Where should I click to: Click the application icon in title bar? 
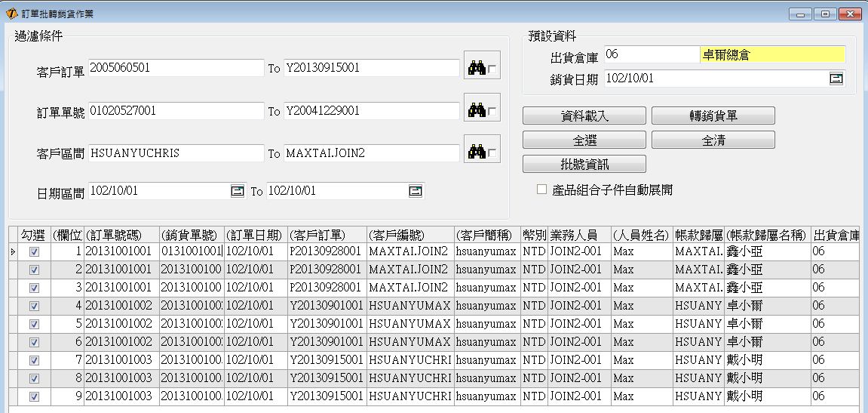(x=11, y=14)
